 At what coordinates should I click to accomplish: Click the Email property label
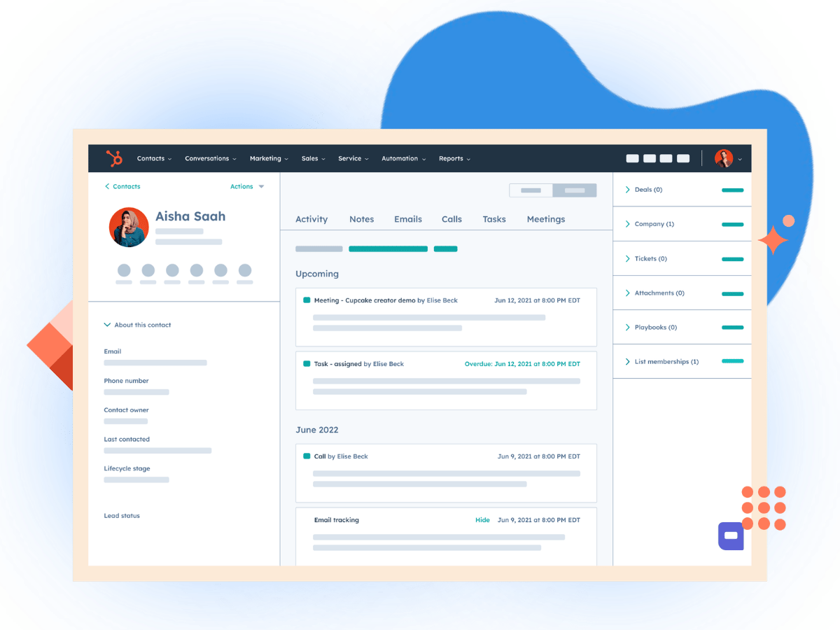113,351
